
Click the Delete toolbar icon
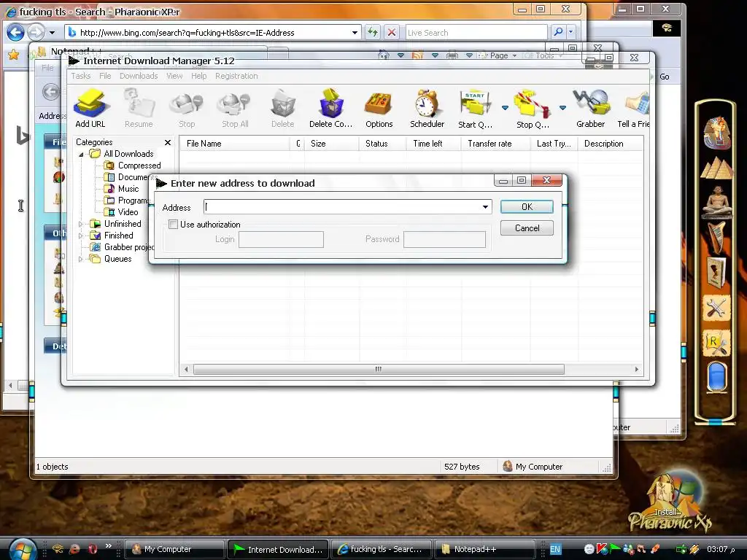(282, 109)
